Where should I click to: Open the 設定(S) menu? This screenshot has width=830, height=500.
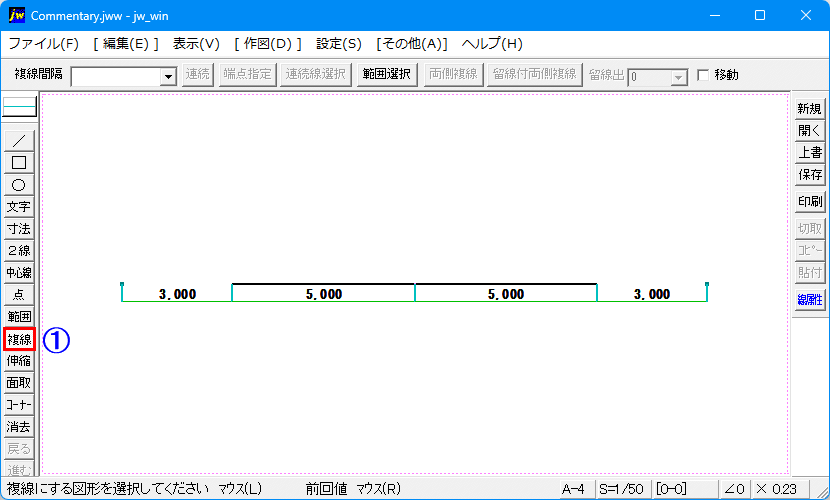[339, 44]
